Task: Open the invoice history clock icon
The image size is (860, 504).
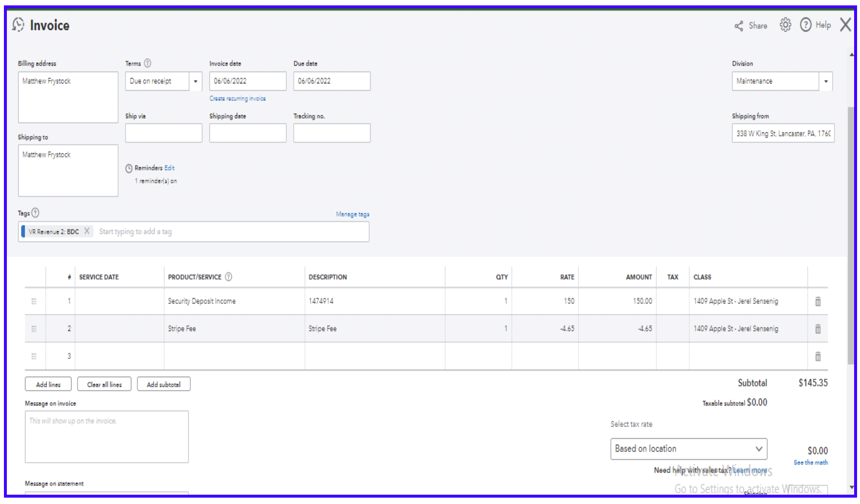Action: click(18, 25)
